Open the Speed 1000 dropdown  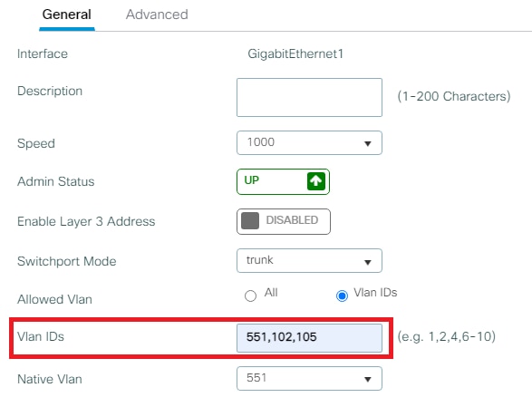309,142
